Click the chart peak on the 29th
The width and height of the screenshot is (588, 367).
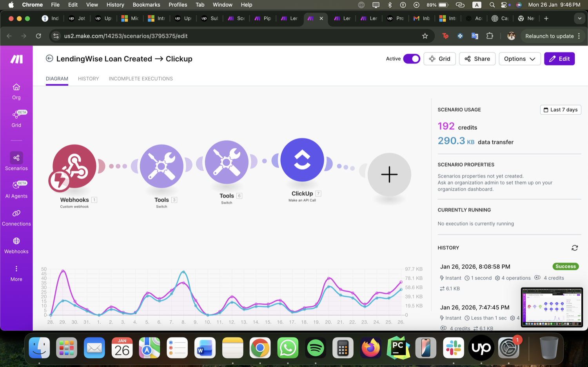[63, 270]
